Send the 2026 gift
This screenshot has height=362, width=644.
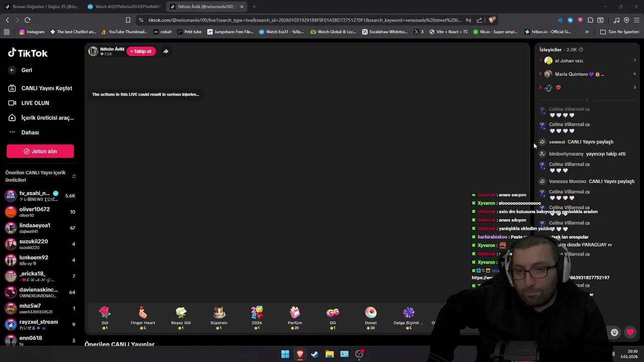(257, 318)
